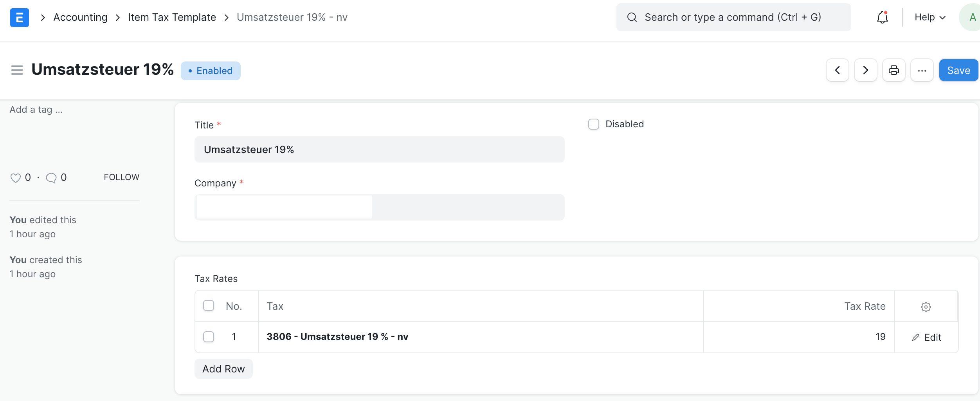980x401 pixels.
Task: Save the Umsatzsteuer 19% template
Action: click(958, 70)
